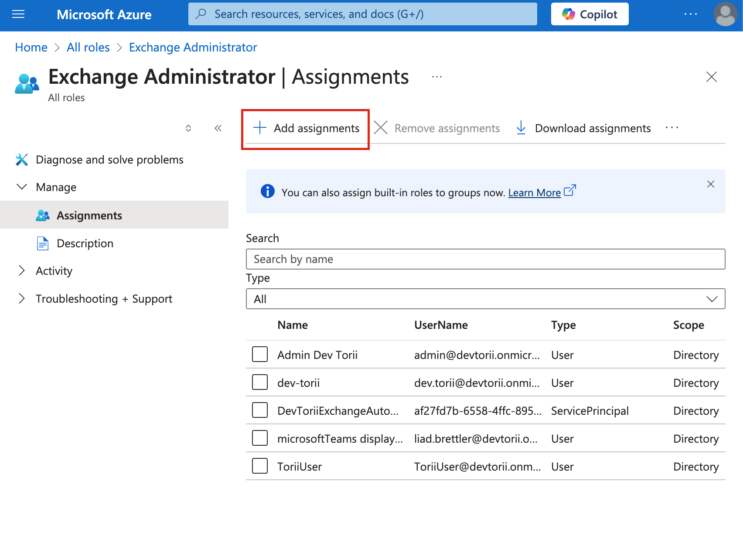Click ServicePrincipal type cell
This screenshot has width=743, height=560.
click(590, 411)
